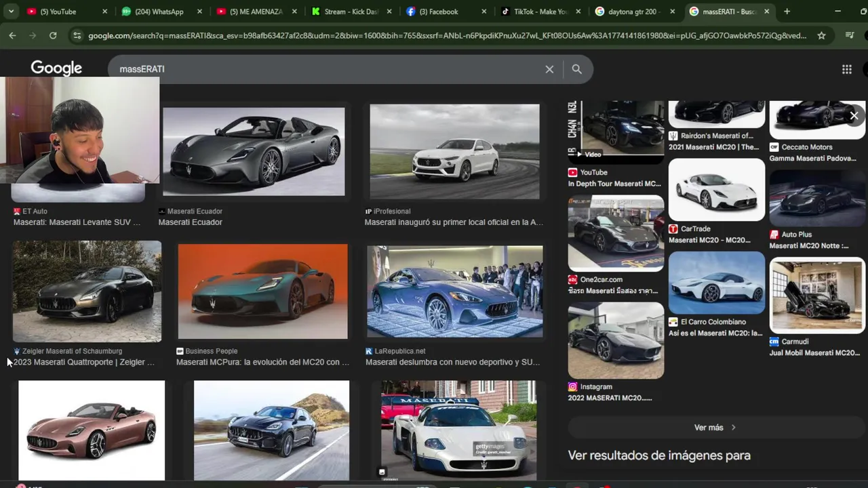Open 2023 Maserati Quattroporte Zeigler link
The image size is (868, 488).
[x=83, y=362]
